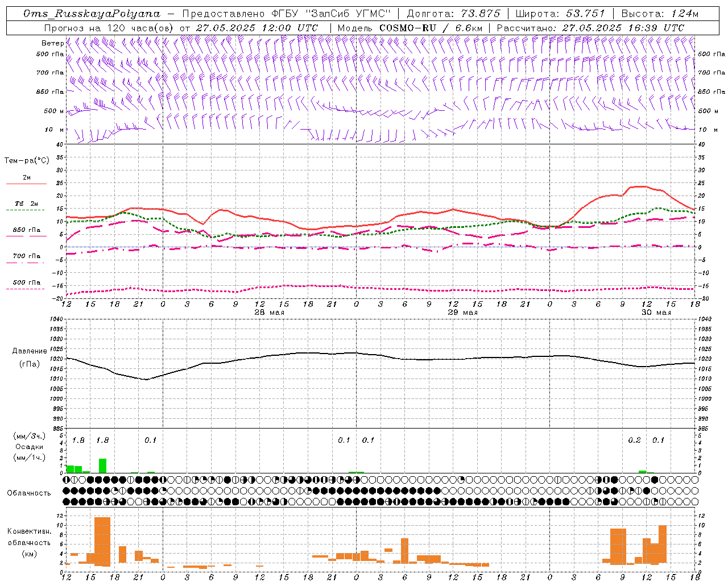Click the computed time 27.05.2025 16:39 UTC
The width and height of the screenshot is (728, 582).
click(x=623, y=28)
